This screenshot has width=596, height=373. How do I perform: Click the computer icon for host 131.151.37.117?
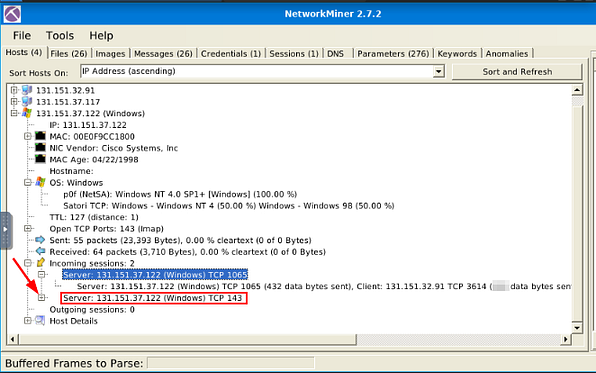pos(27,102)
